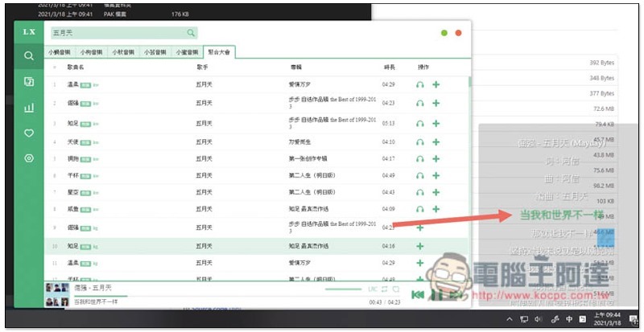Click the magnifier icon in search box

pos(191,33)
